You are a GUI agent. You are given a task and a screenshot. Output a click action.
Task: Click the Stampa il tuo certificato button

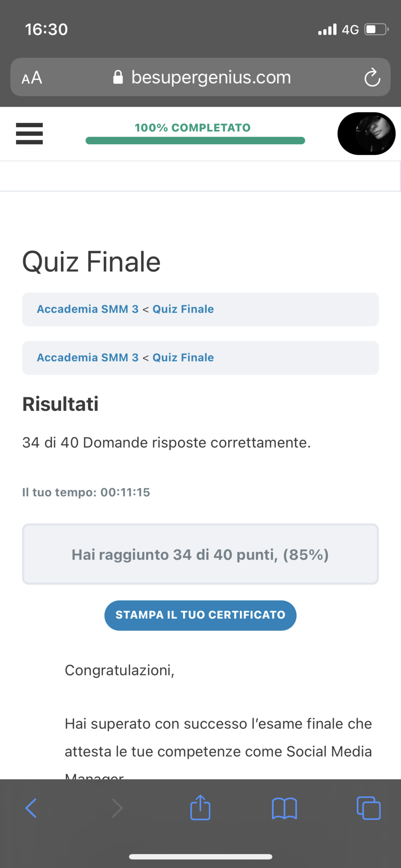[x=200, y=615]
